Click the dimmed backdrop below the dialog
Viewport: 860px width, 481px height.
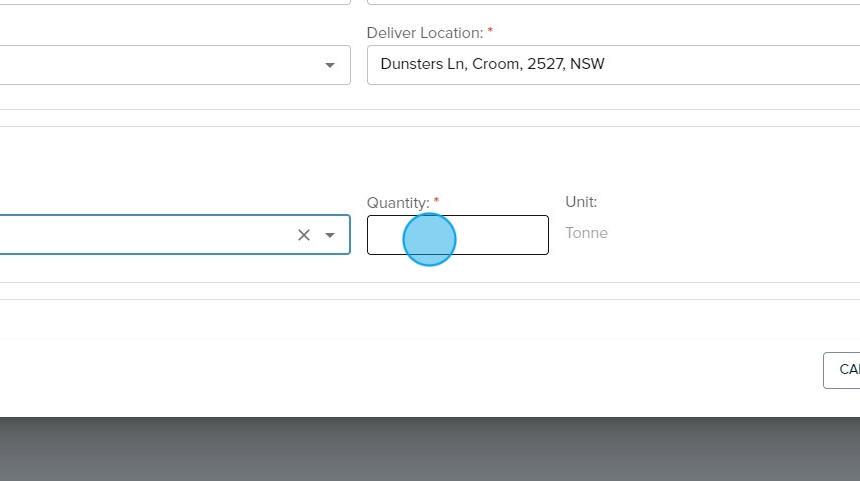click(x=430, y=450)
